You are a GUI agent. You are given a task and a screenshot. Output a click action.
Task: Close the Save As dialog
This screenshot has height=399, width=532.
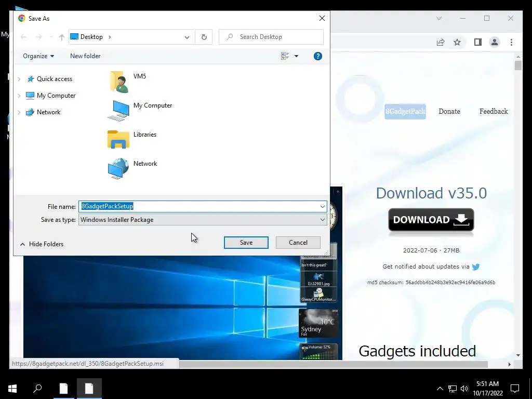[322, 18]
